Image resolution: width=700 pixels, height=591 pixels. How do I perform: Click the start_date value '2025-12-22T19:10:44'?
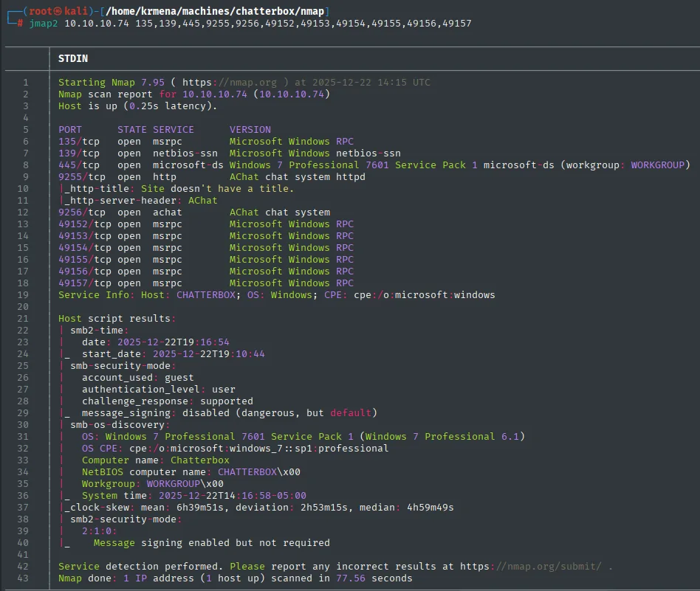pyautogui.click(x=208, y=354)
